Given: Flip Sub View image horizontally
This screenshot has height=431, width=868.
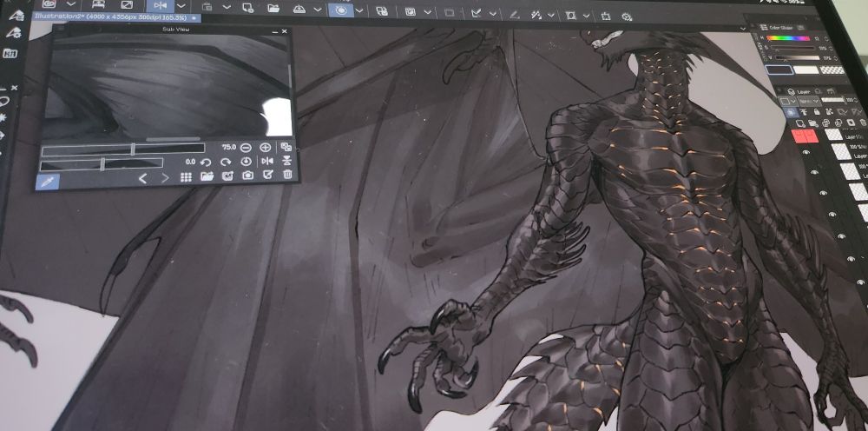Looking at the screenshot, I should 266,161.
